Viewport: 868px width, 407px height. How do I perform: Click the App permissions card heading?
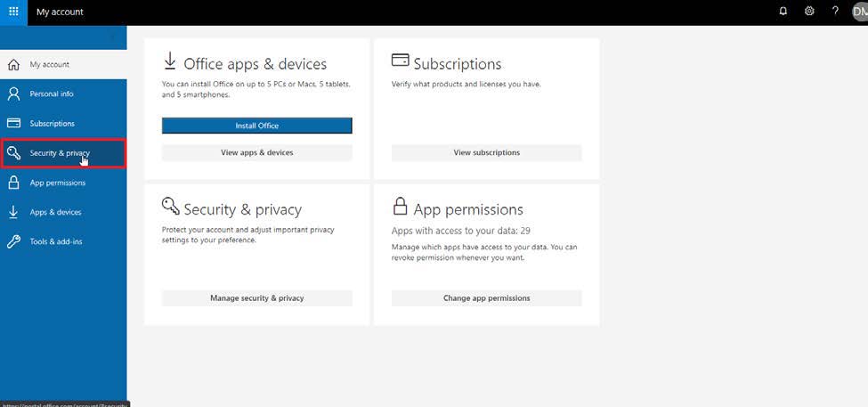point(468,209)
